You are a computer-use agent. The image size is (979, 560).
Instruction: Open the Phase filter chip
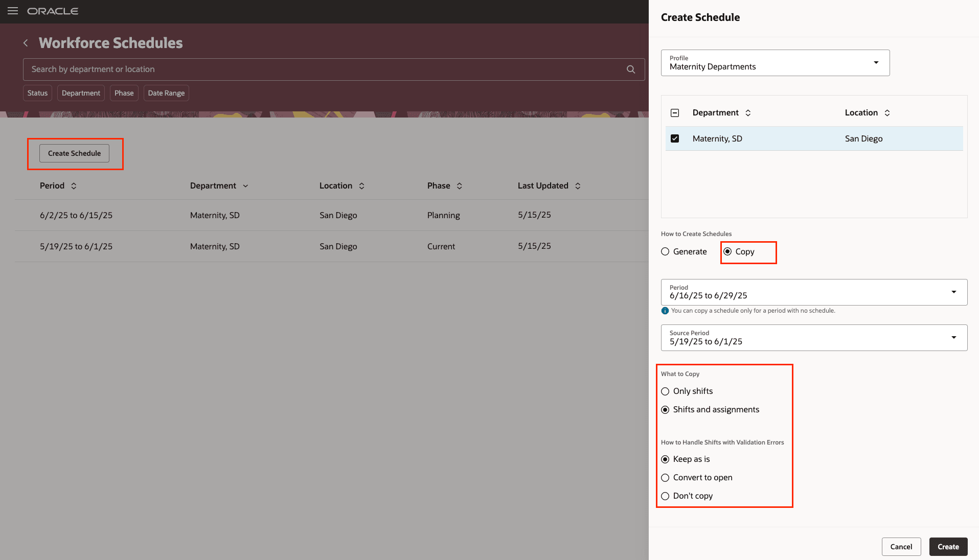(x=124, y=93)
